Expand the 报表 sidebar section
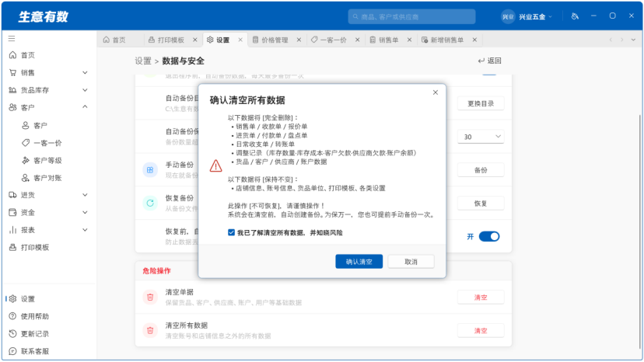 pos(85,230)
